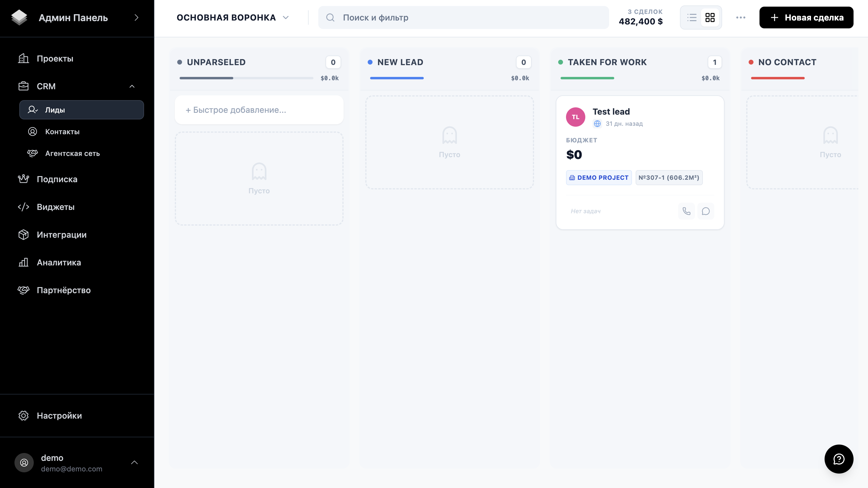Switch to list view

coord(692,17)
